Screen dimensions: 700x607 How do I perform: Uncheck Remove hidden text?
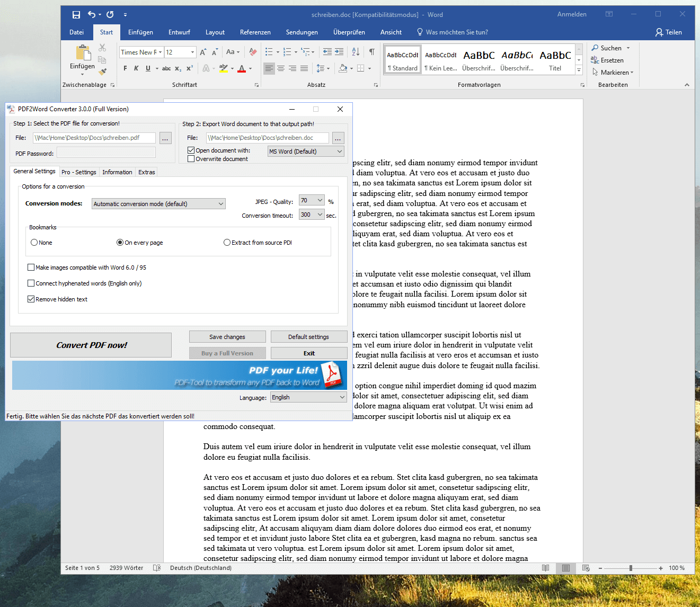point(31,299)
